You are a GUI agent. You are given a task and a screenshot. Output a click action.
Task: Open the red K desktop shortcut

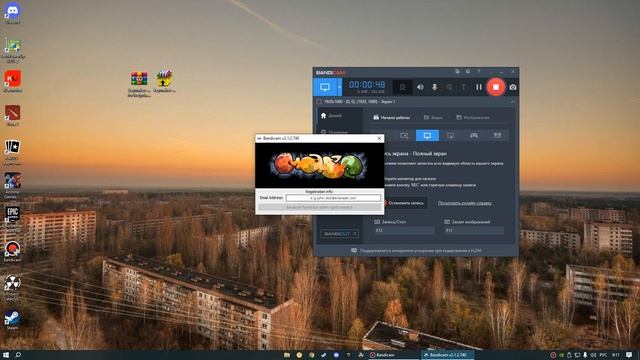click(12, 81)
